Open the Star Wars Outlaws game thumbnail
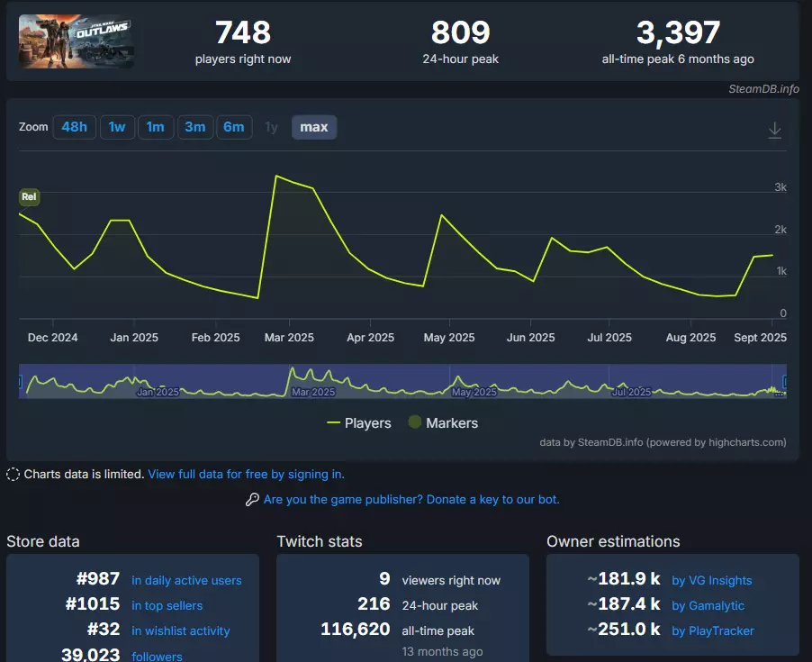Viewport: 812px width, 662px height. click(77, 41)
